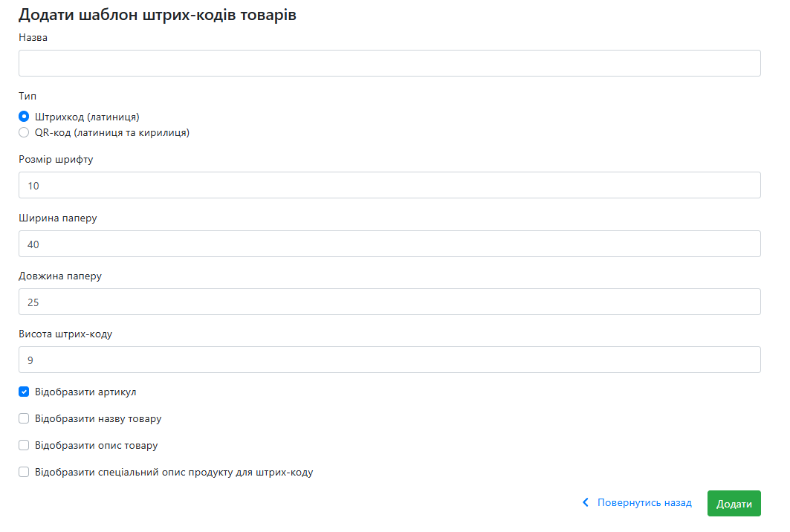This screenshot has height=532, width=790.
Task: Follow the Повернутись назад link
Action: click(644, 502)
